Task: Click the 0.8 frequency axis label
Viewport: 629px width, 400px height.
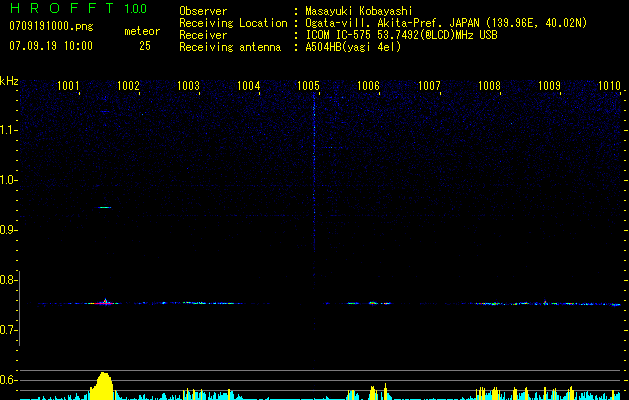Action: (x=8, y=280)
